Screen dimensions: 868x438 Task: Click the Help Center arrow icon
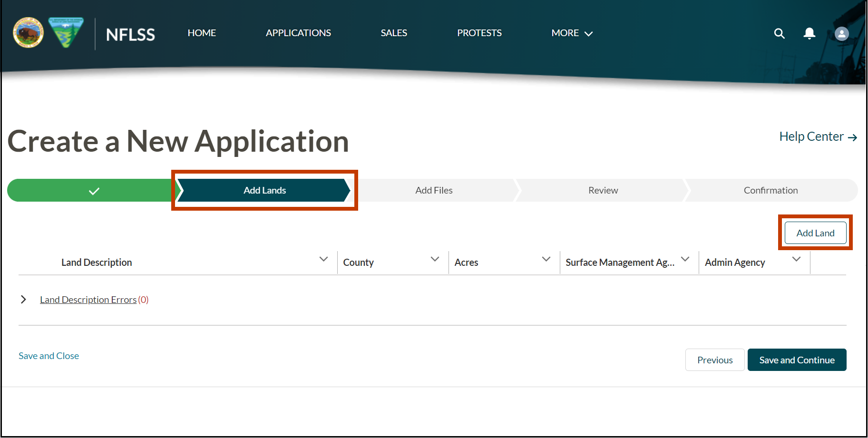853,137
